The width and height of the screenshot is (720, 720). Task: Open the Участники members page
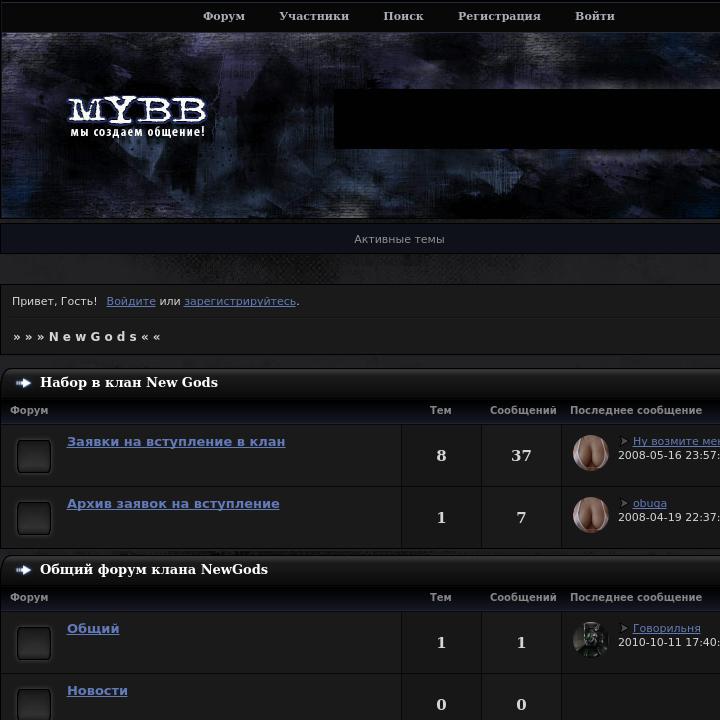point(314,16)
